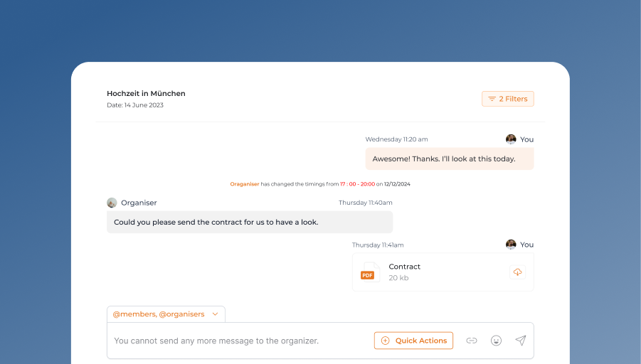Click the send paper-plane icon
Image resolution: width=641 pixels, height=364 pixels.
pyautogui.click(x=520, y=341)
